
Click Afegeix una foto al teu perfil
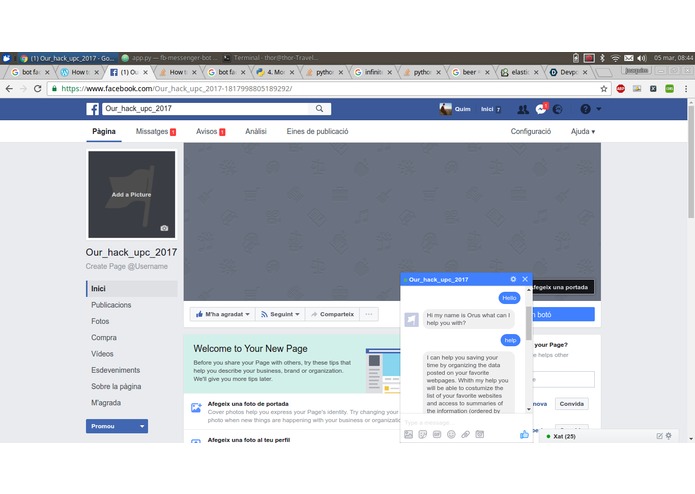249,440
